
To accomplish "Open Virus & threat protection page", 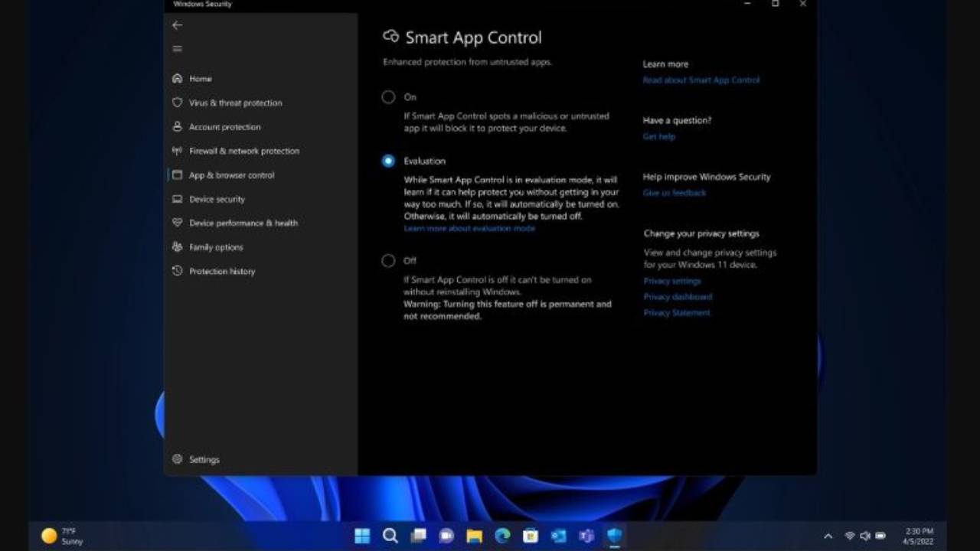I will [236, 103].
